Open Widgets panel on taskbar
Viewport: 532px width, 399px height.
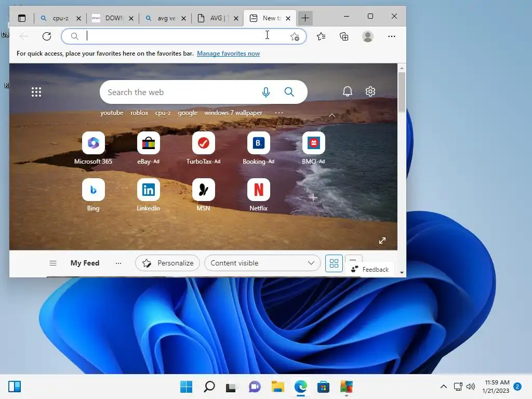coord(15,387)
